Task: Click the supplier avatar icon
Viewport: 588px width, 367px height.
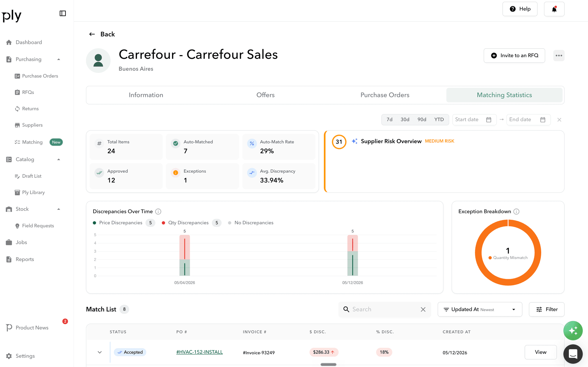Action: point(98,61)
